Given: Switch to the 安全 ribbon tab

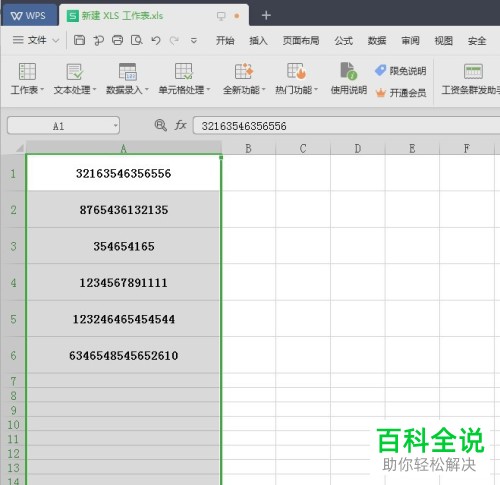Looking at the screenshot, I should pos(477,41).
